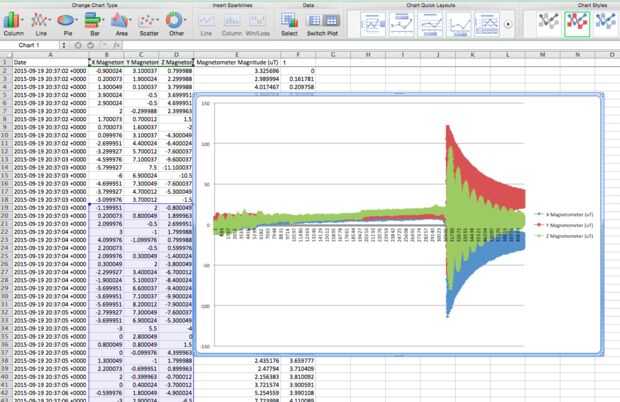Apply the fifth chart quick layout
The height and width of the screenshot is (402, 620).
point(487,24)
